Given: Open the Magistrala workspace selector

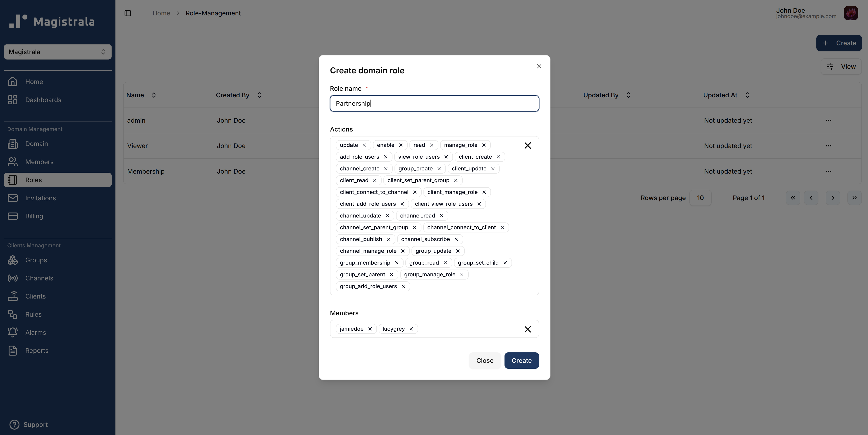Looking at the screenshot, I should (57, 52).
